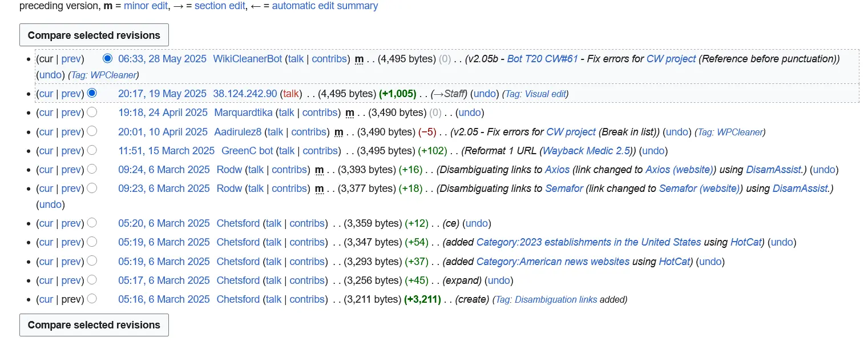Viewport: 868px width, 353px height.
Task: Select radio button for 28 May 2025 revision
Action: [x=107, y=59]
